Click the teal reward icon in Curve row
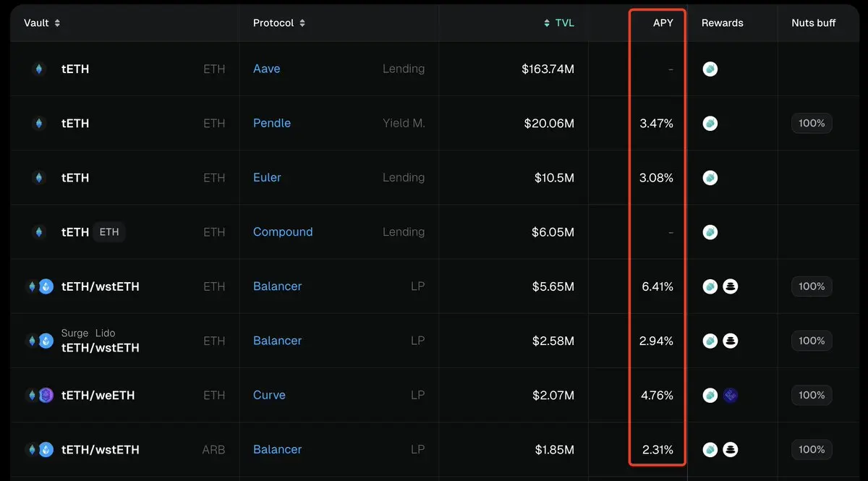The image size is (868, 481). (x=710, y=395)
